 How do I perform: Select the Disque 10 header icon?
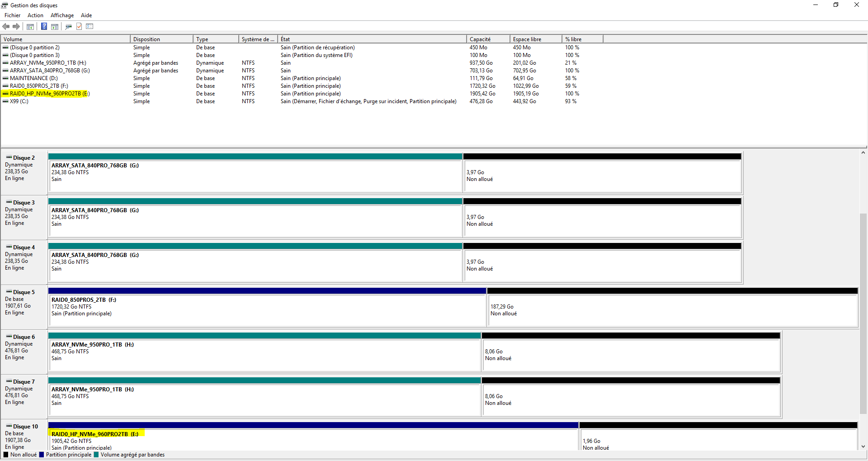click(9, 426)
